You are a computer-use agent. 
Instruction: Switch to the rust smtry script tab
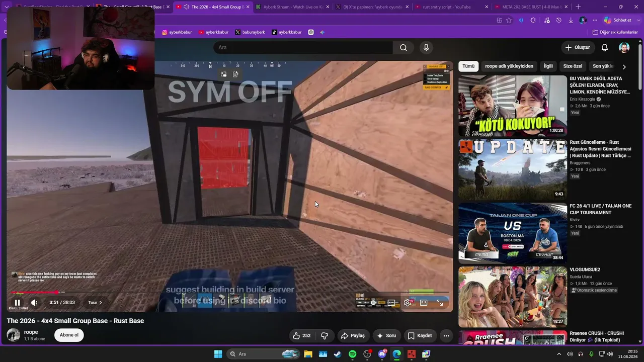[x=452, y=7]
